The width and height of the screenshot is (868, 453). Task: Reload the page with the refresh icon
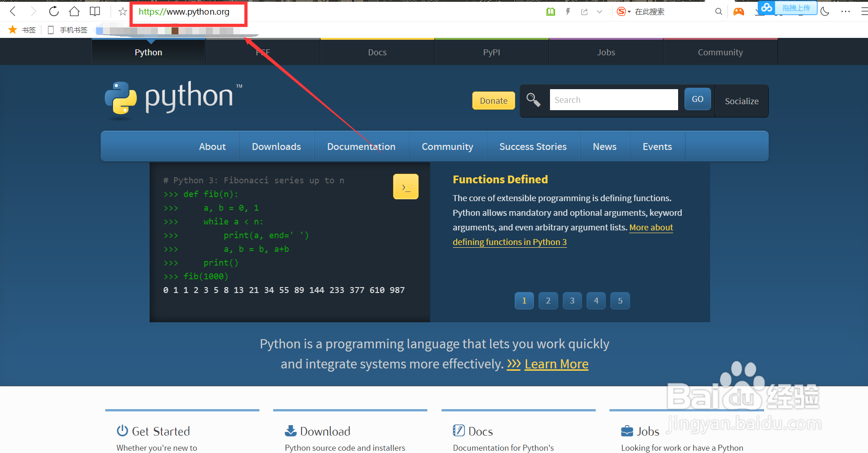point(54,11)
